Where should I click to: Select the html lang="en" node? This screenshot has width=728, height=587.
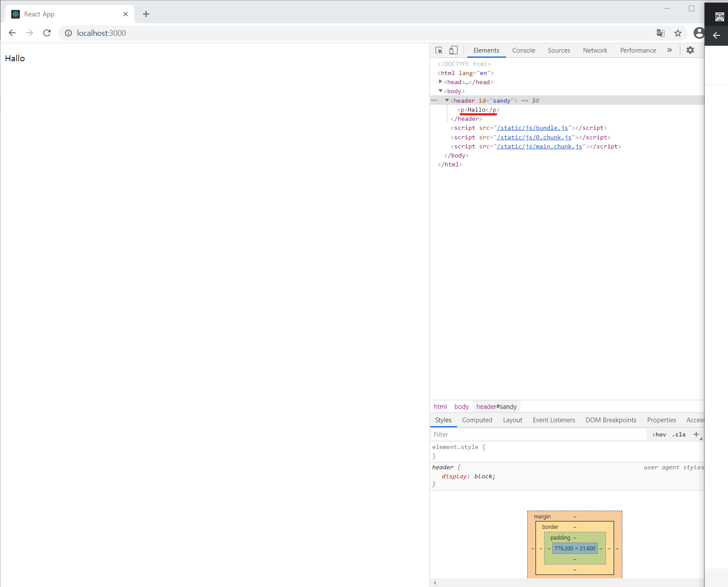tap(466, 73)
